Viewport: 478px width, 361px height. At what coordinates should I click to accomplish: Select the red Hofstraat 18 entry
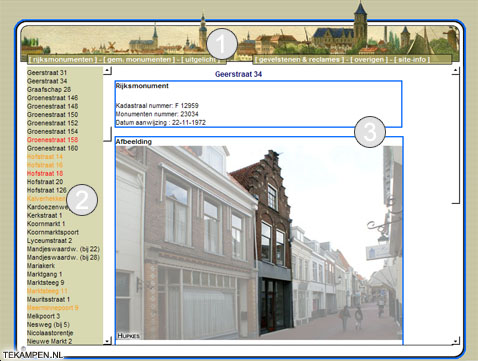pos(45,173)
